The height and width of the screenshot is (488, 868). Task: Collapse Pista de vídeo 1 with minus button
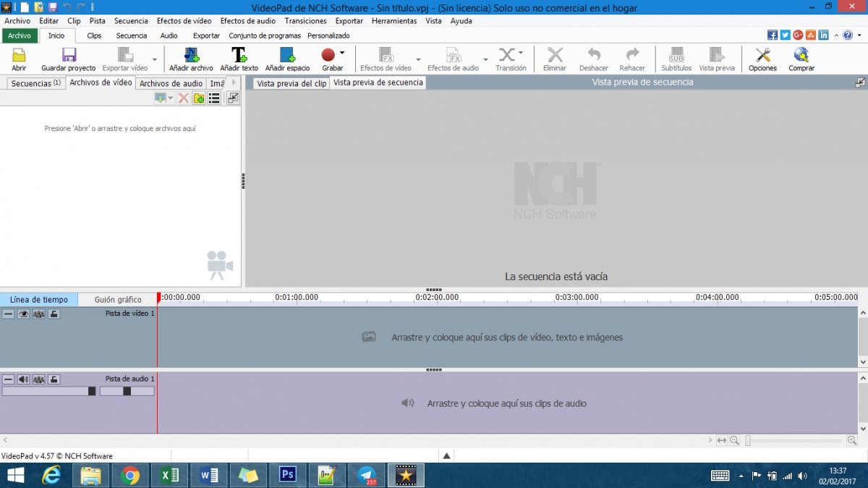click(8, 314)
